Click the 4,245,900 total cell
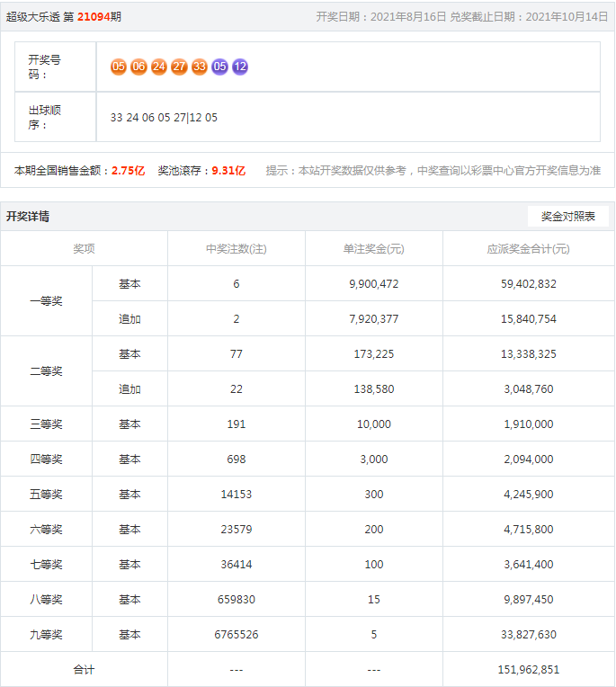This screenshot has width=616, height=687. point(529,495)
